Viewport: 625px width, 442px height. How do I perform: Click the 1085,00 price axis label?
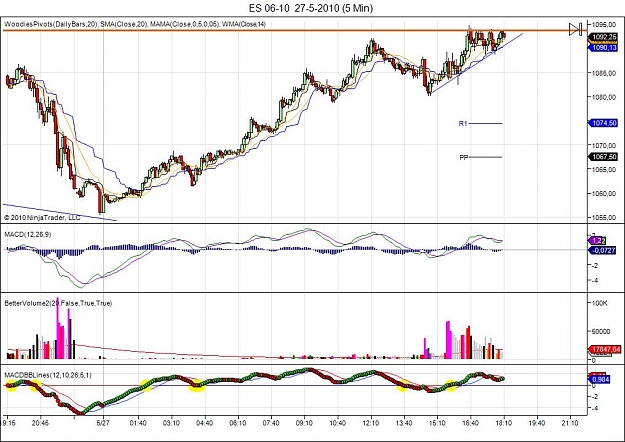[x=605, y=73]
